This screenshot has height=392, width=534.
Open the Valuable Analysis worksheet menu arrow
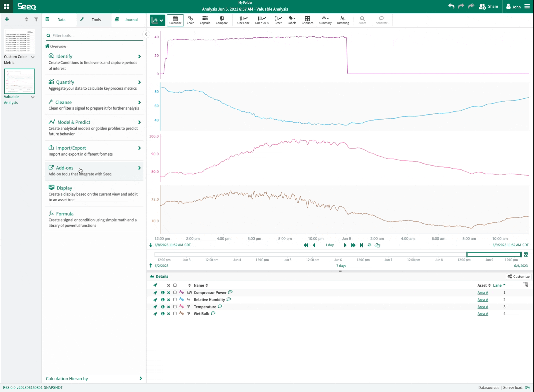[33, 97]
